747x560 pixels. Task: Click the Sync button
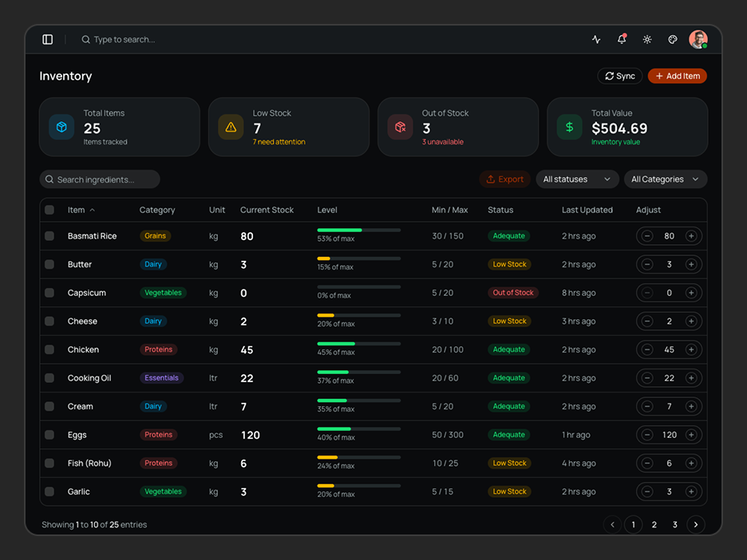[x=620, y=77]
